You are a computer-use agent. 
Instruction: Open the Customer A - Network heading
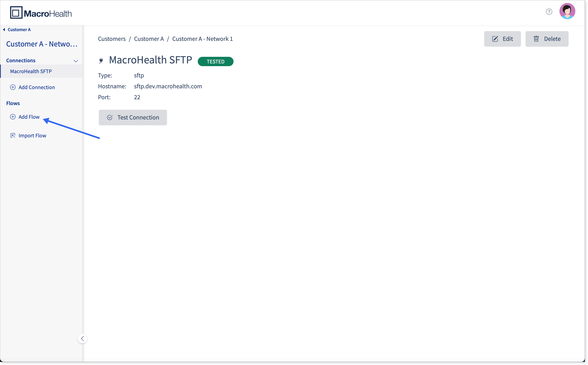[x=42, y=44]
